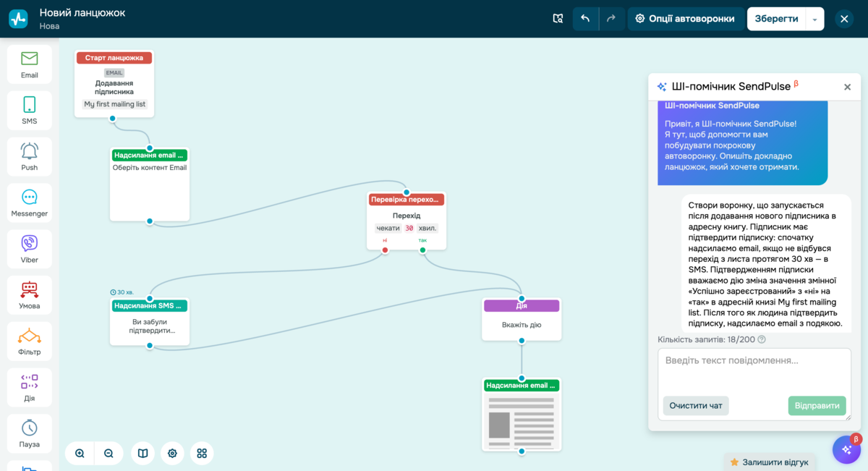Open the map view icon in bottom toolbar
The image size is (868, 471).
(143, 454)
